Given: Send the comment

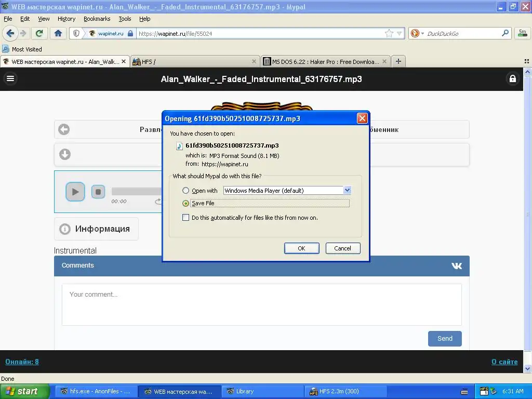Looking at the screenshot, I should pyautogui.click(x=445, y=339).
